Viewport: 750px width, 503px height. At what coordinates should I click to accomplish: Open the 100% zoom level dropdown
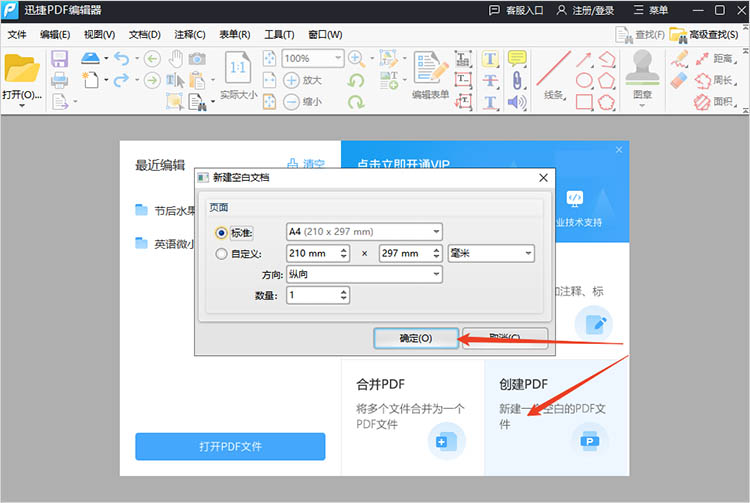[x=313, y=58]
